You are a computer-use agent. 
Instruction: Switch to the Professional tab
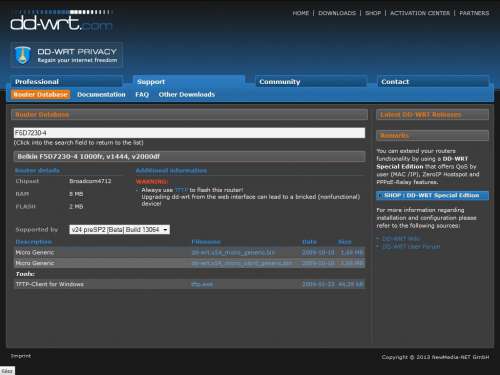pyautogui.click(x=67, y=82)
